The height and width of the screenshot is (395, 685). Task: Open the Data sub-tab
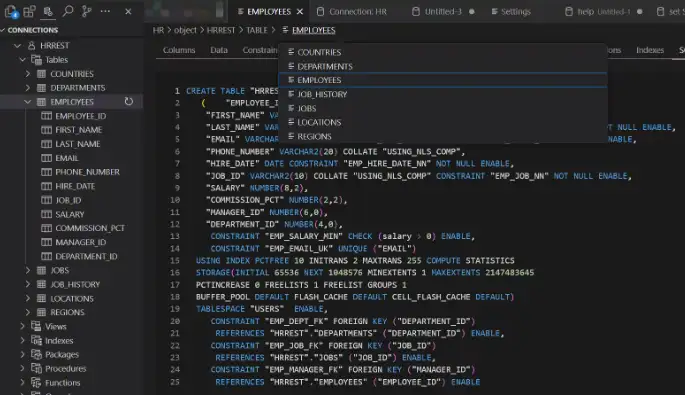click(219, 50)
